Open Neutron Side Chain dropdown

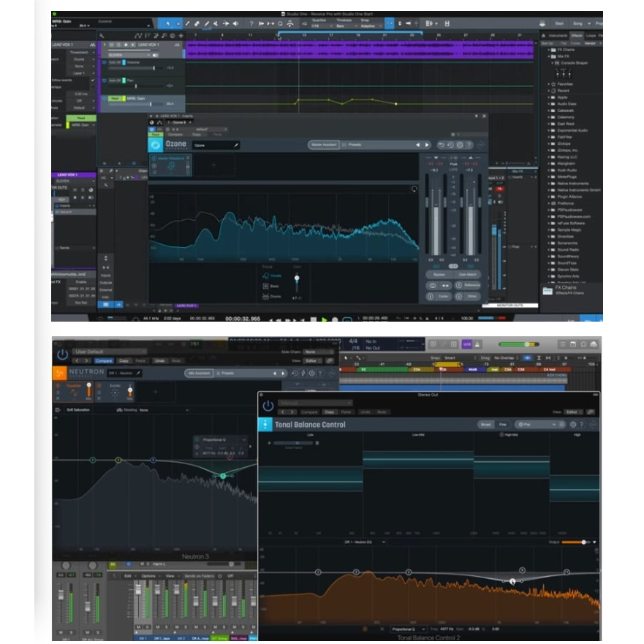[319, 352]
